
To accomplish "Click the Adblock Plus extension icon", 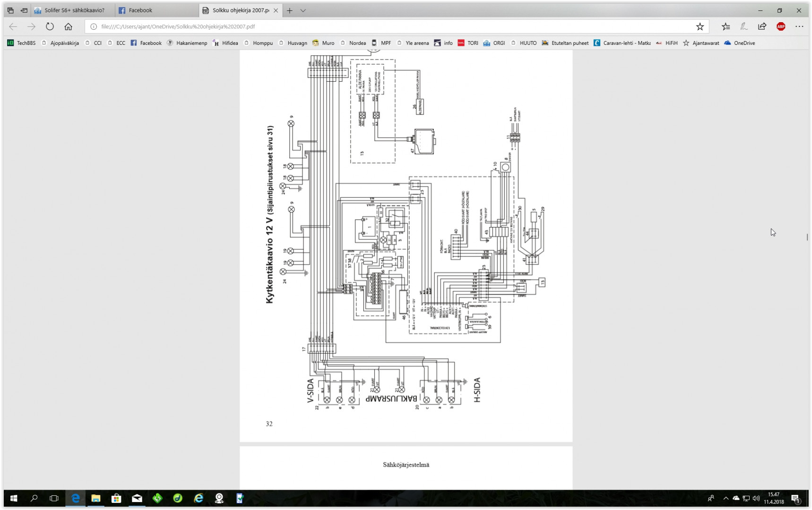I will 781,26.
